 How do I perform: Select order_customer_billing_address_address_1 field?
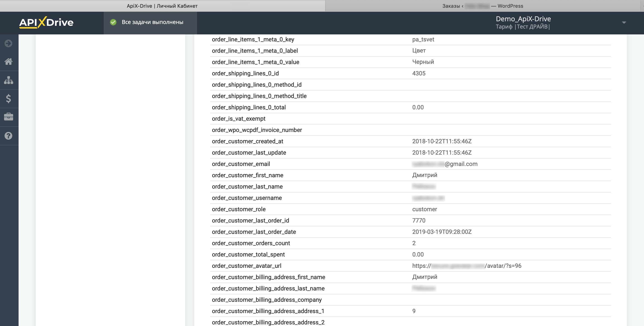(268, 311)
